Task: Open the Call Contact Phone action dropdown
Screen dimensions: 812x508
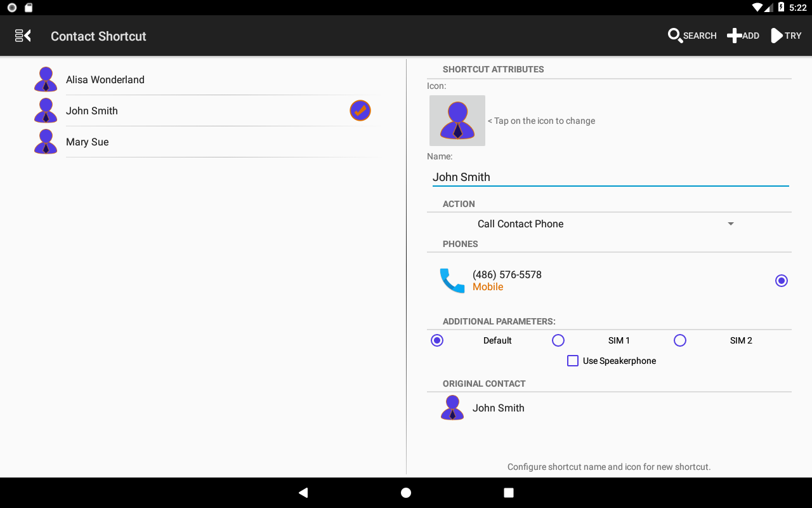Action: pos(610,224)
